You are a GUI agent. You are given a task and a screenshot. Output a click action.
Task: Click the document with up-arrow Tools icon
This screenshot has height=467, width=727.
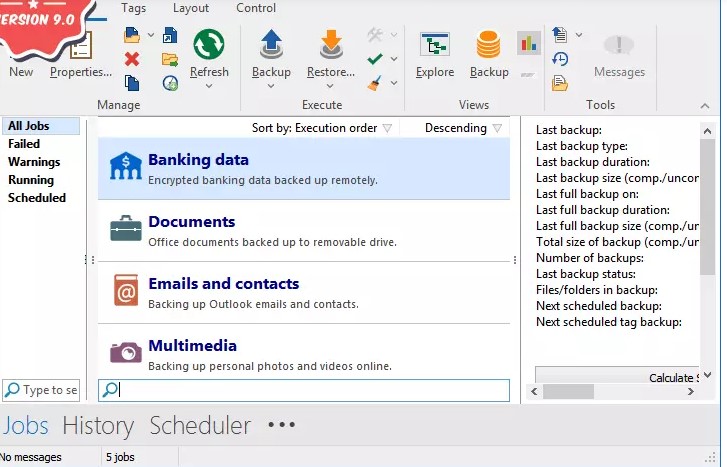coord(560,35)
